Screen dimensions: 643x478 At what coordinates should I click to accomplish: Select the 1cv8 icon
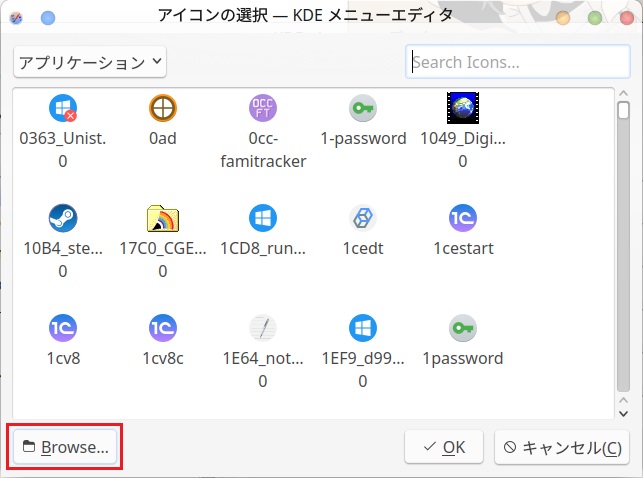click(x=62, y=328)
